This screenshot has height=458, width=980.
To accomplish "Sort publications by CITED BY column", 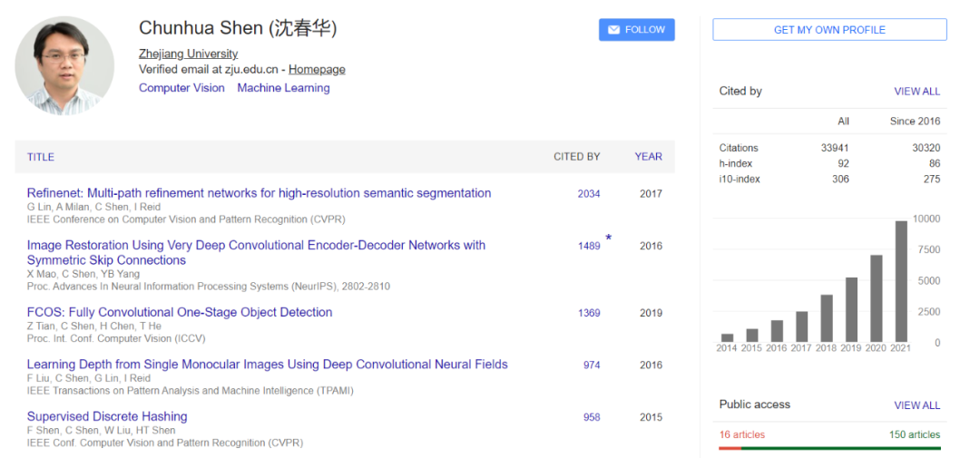I will coord(577,157).
